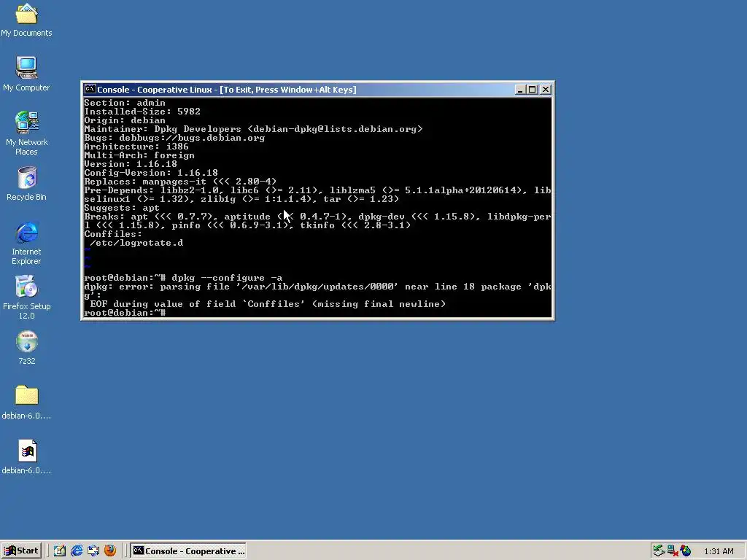The width and height of the screenshot is (747, 560).
Task: Click the first quick launch icon beside Start
Action: (59, 551)
